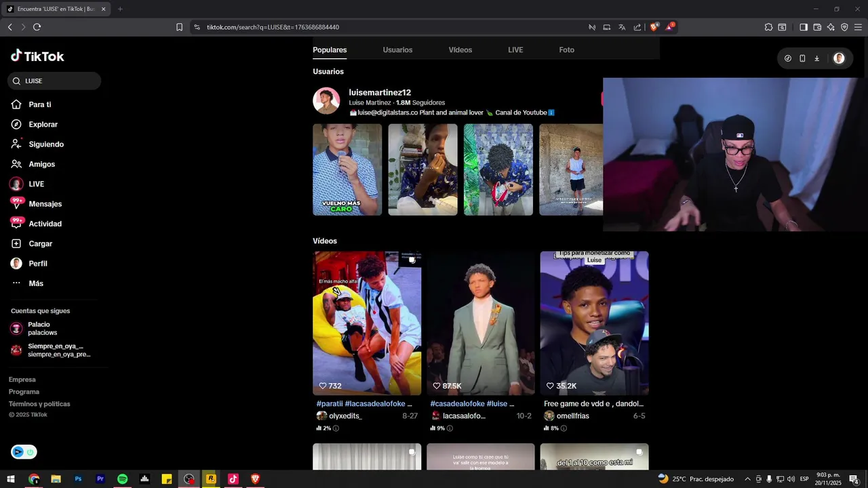Click the info icon beside 8%
Viewport: 868px width, 488px height.
click(x=564, y=428)
